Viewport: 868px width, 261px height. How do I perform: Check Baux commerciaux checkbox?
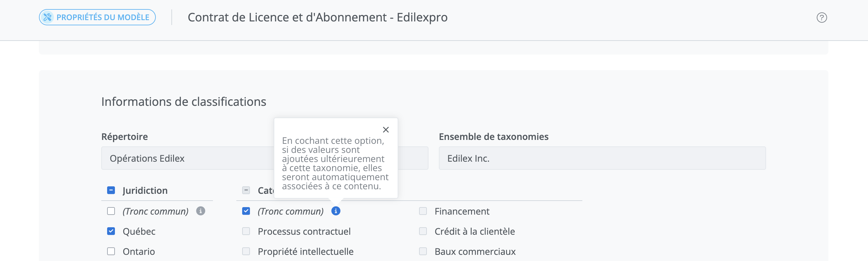pos(423,252)
